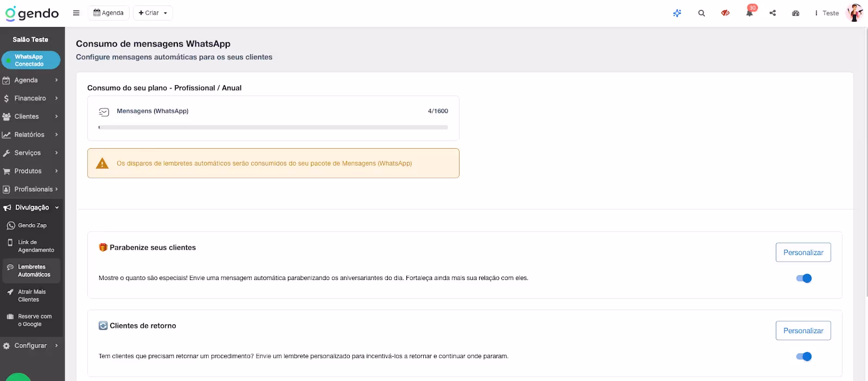868x381 pixels.
Task: Open notifications bell with 30 badge
Action: (x=750, y=11)
